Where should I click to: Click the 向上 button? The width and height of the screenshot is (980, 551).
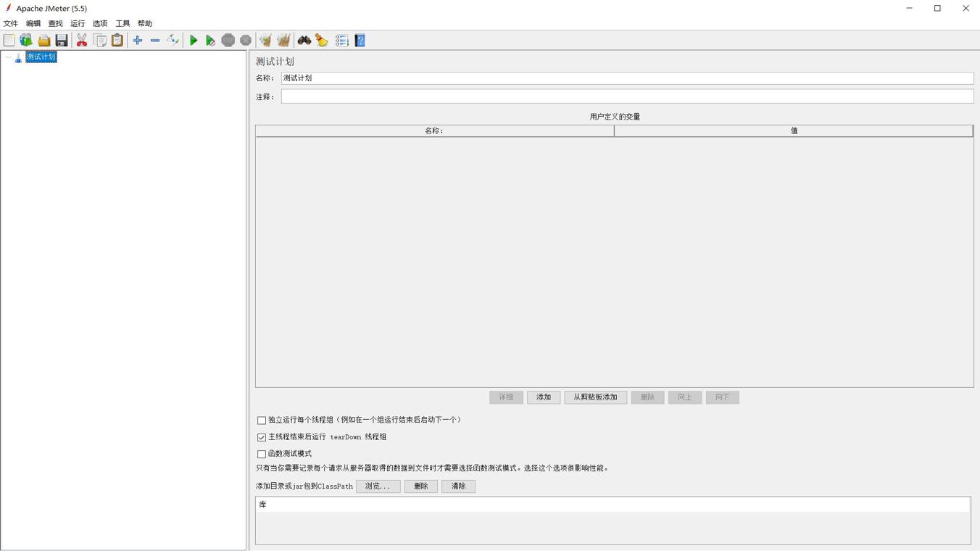pyautogui.click(x=685, y=397)
